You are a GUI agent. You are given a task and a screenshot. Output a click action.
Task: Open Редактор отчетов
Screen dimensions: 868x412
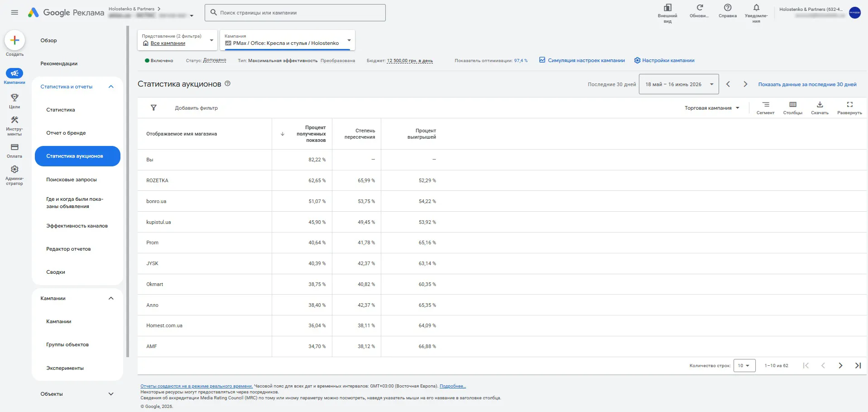coord(68,249)
